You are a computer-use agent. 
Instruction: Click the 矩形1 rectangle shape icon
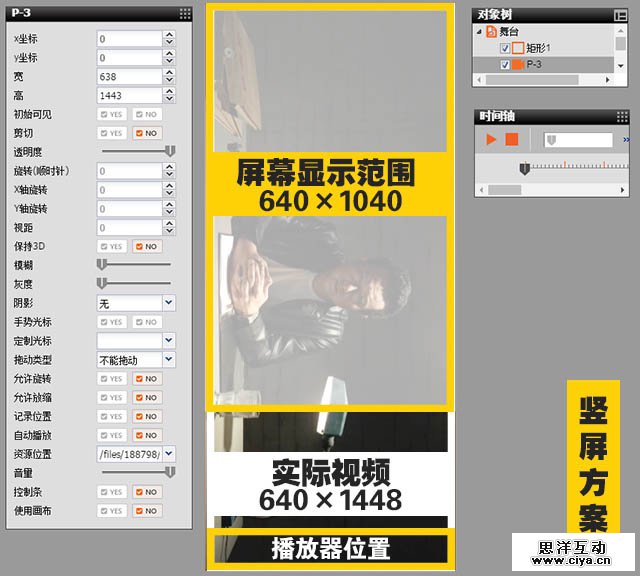[x=518, y=48]
